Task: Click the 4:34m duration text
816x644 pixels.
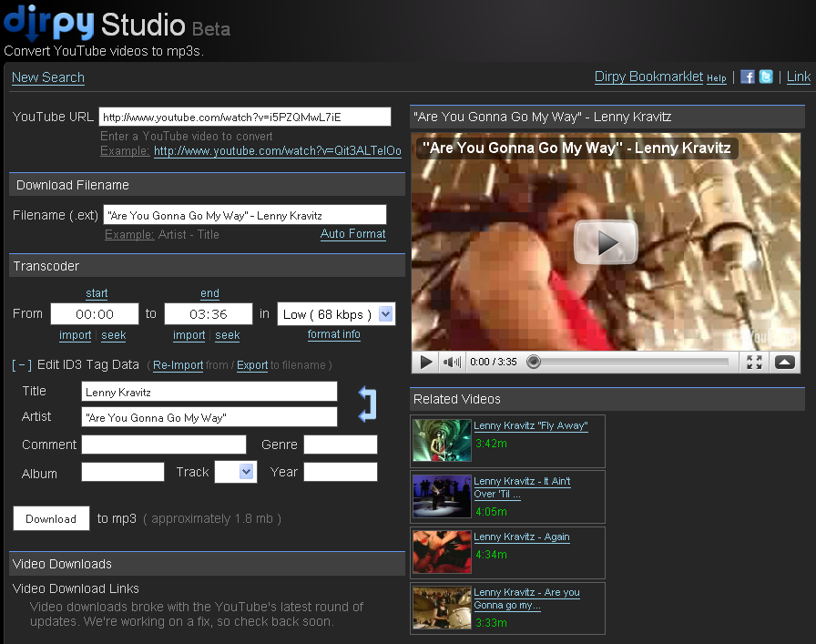Action: pos(491,555)
